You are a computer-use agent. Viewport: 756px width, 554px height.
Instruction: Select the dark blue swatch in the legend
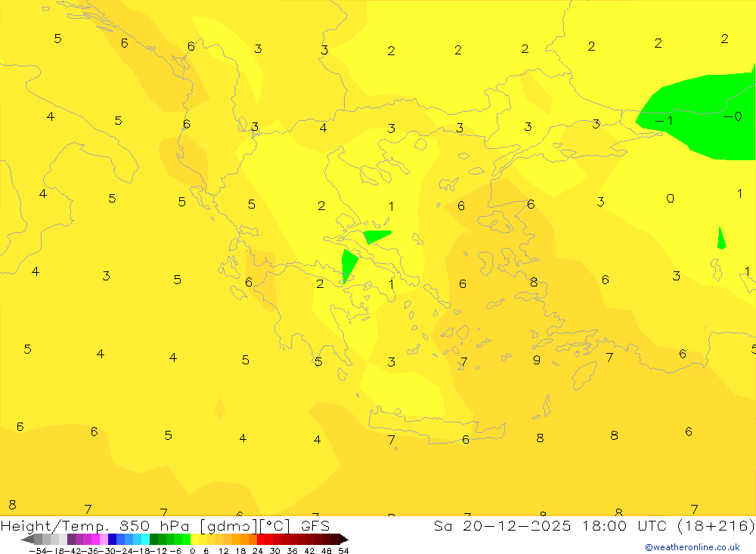[x=112, y=540]
